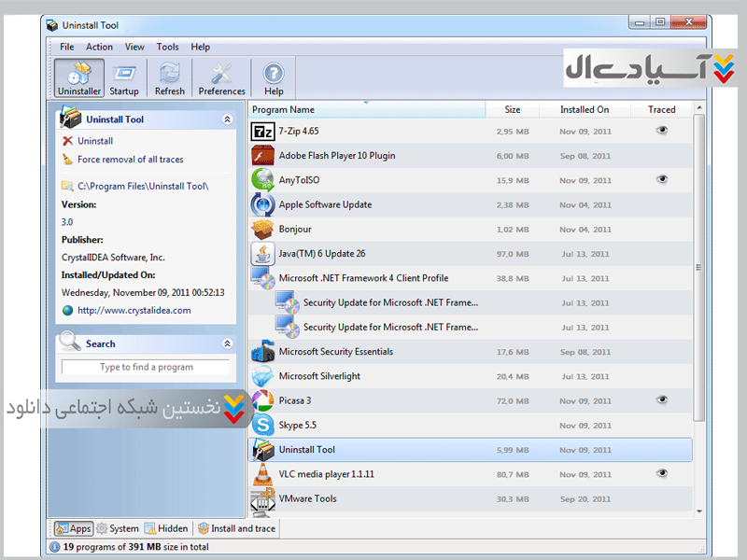
Task: Collapse the Uninstall Tool info panel
Action: pyautogui.click(x=227, y=119)
